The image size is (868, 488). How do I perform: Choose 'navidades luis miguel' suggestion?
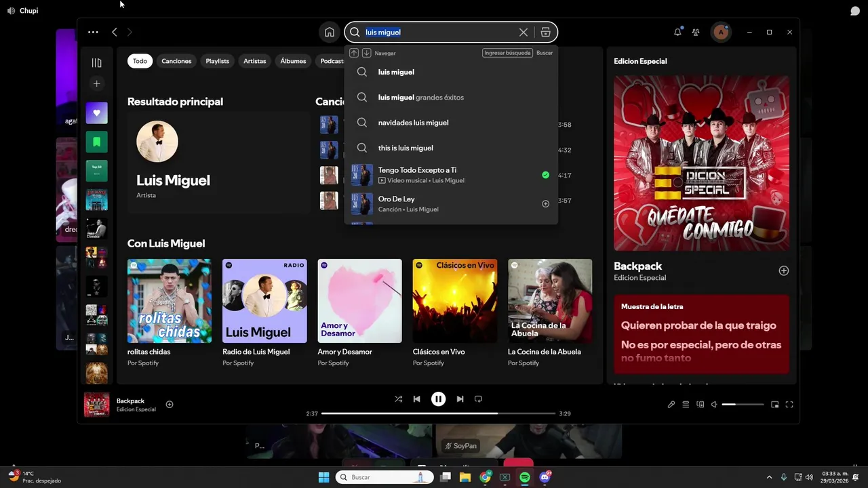(451, 123)
